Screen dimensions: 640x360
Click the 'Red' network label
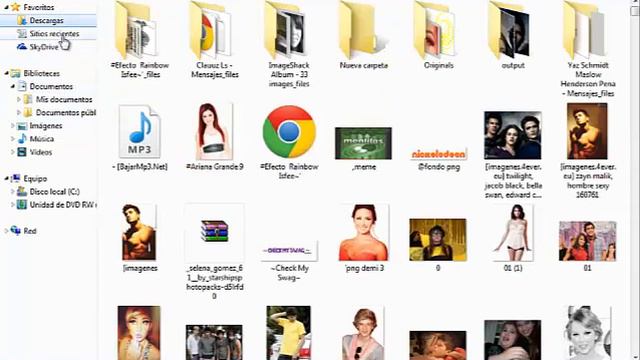point(30,231)
